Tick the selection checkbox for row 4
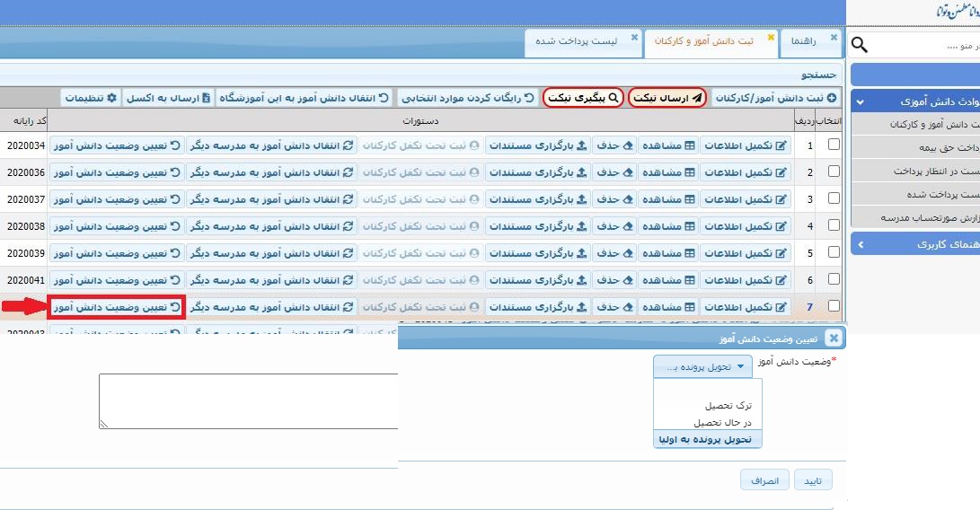Image resolution: width=980 pixels, height=510 pixels. pos(834,225)
